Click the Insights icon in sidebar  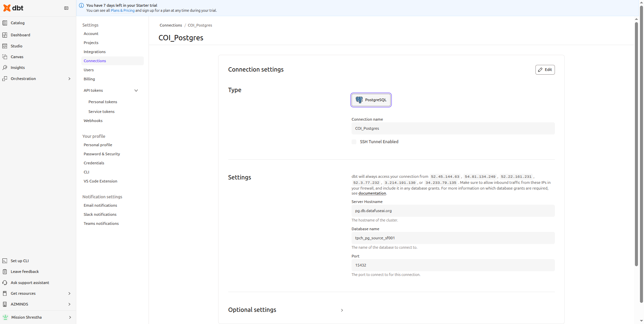5,68
